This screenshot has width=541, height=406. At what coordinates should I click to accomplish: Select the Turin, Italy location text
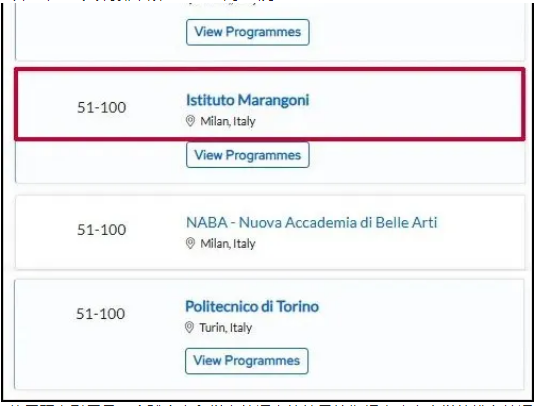click(226, 327)
